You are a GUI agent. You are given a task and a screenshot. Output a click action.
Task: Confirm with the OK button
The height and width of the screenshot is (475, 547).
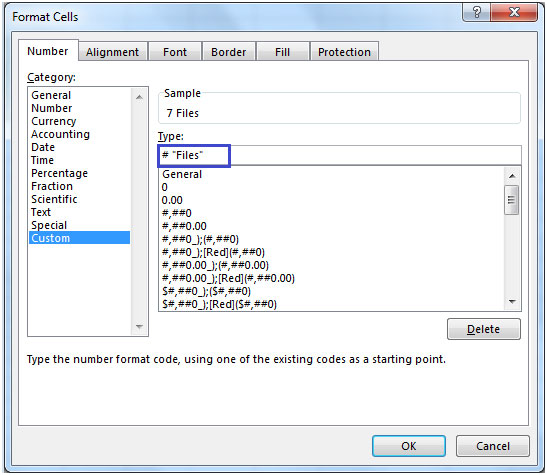pos(409,446)
